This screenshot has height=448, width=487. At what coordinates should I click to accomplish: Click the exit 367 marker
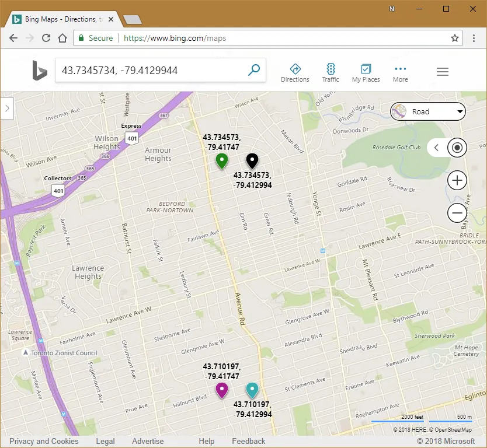click(x=164, y=116)
